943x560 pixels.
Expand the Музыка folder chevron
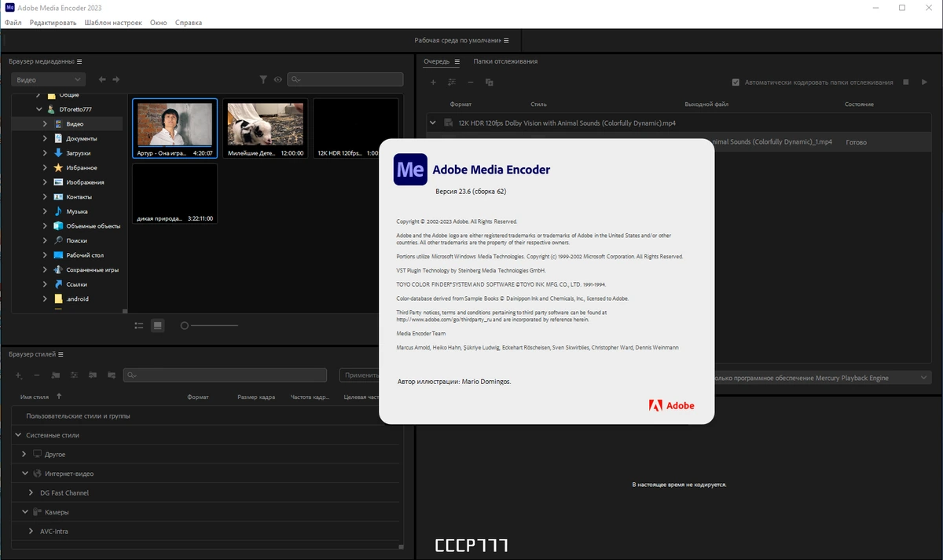(x=46, y=211)
